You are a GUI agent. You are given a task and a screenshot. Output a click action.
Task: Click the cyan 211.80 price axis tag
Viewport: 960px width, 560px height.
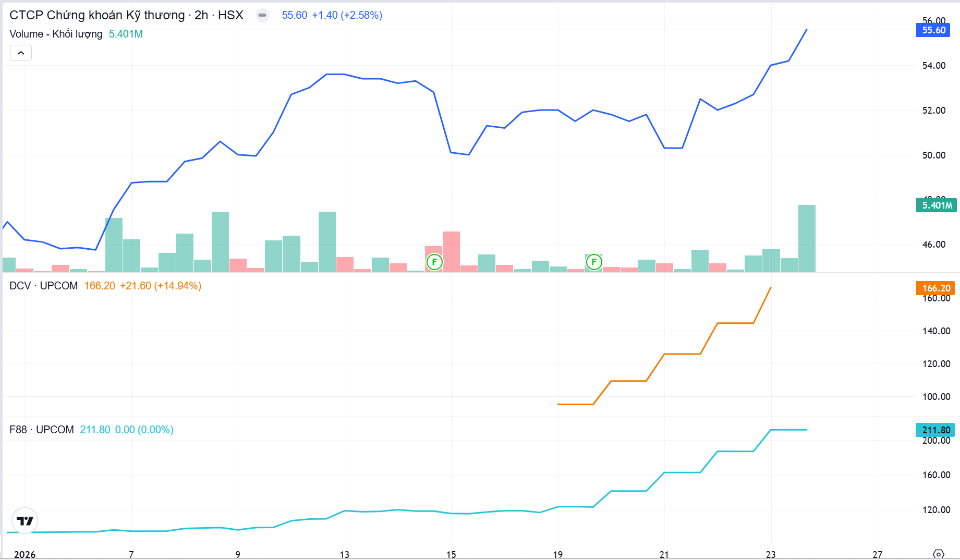(x=935, y=430)
